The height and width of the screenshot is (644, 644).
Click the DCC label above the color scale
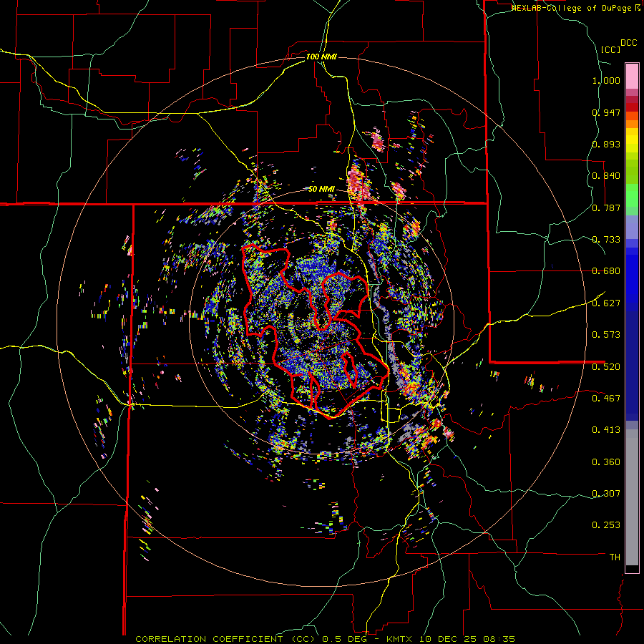pos(628,43)
